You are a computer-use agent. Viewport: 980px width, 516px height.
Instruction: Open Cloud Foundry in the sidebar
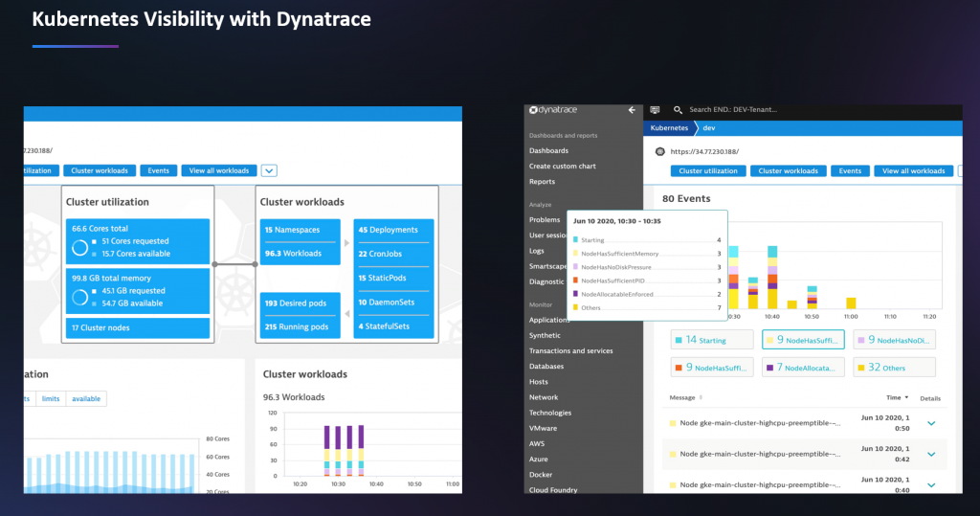(x=553, y=490)
